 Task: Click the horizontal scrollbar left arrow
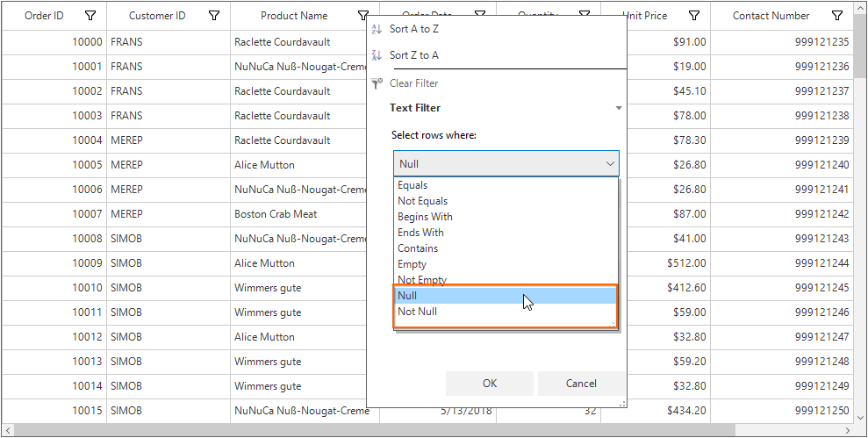[8, 430]
